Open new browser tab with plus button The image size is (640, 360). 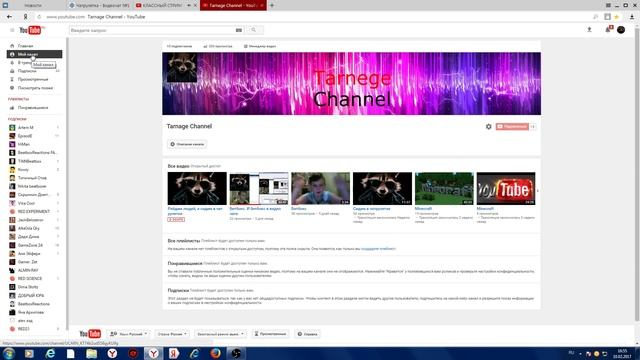[272, 5]
